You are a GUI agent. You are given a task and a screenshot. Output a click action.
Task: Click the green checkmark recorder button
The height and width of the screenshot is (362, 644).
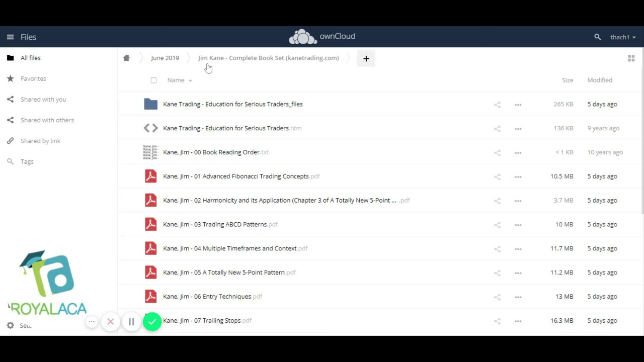pyautogui.click(x=152, y=322)
